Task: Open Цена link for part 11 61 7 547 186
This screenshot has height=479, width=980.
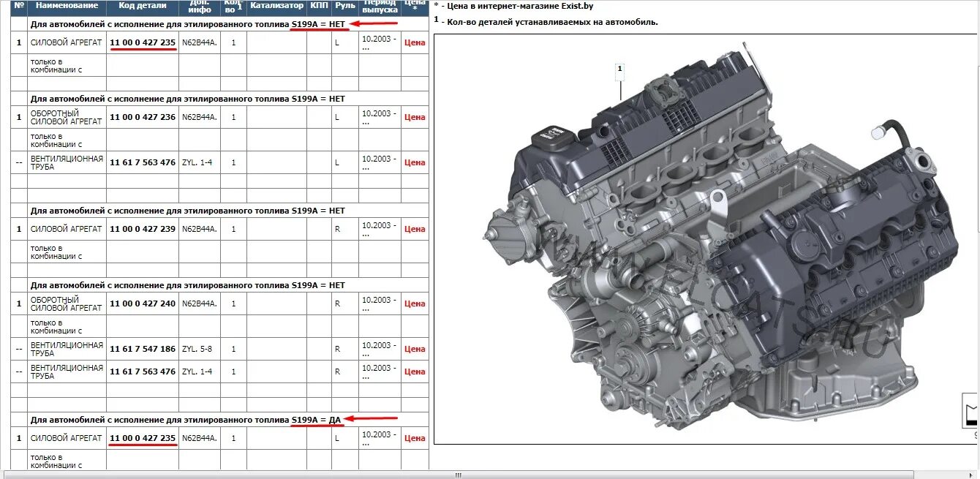Action: pos(415,349)
